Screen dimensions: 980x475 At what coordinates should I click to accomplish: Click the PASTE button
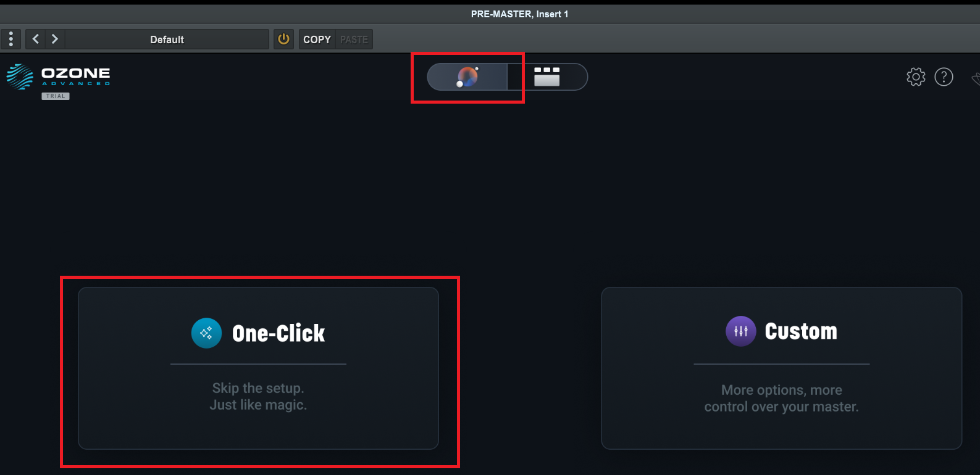pyautogui.click(x=354, y=39)
